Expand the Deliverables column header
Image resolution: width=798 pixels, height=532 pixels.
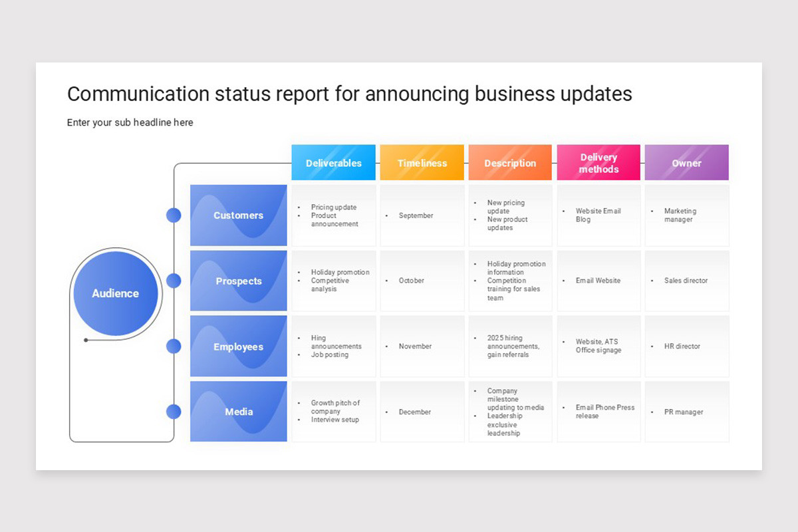333,162
